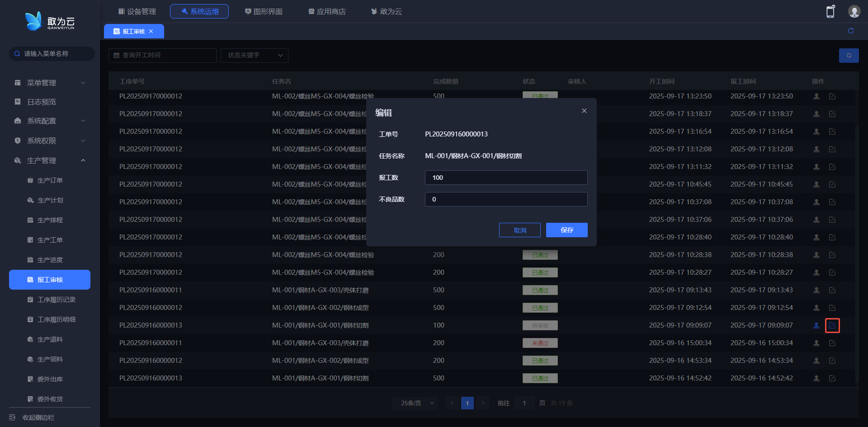Close the 报工审核 tab with its X icon

point(151,31)
